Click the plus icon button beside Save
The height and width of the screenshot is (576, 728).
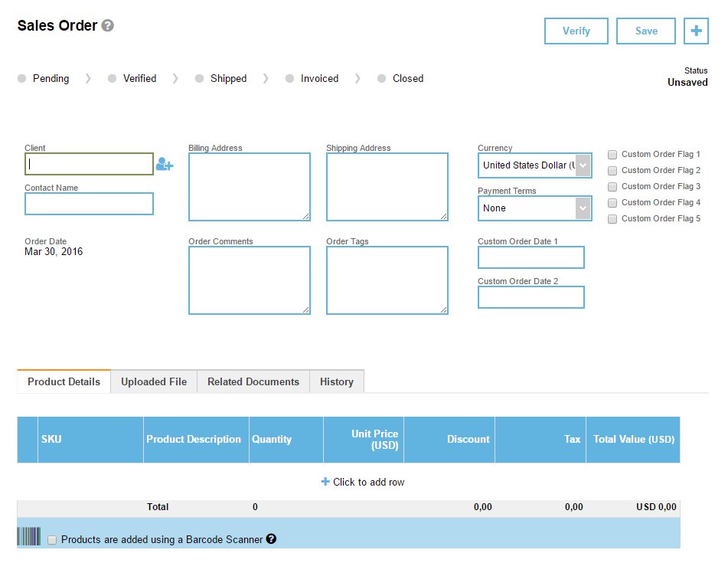[x=696, y=31]
